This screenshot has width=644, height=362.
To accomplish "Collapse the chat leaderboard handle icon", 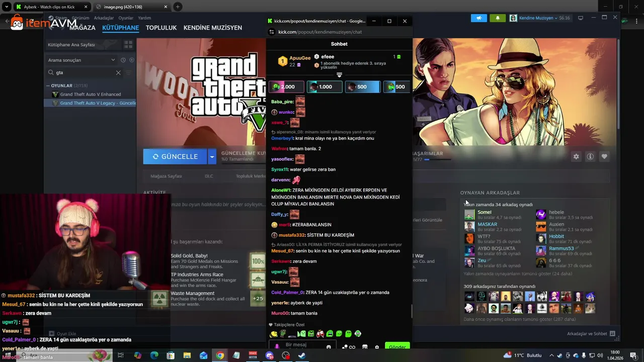I will 339,75.
